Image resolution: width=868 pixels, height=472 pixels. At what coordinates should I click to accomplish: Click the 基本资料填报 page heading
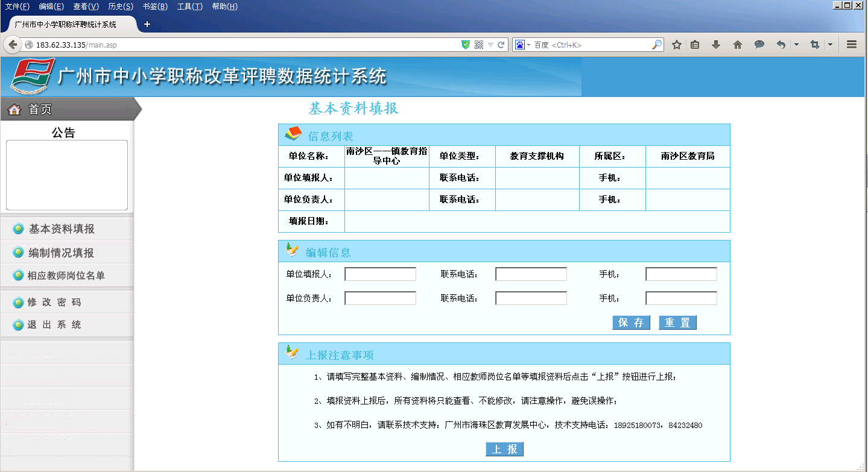point(353,109)
